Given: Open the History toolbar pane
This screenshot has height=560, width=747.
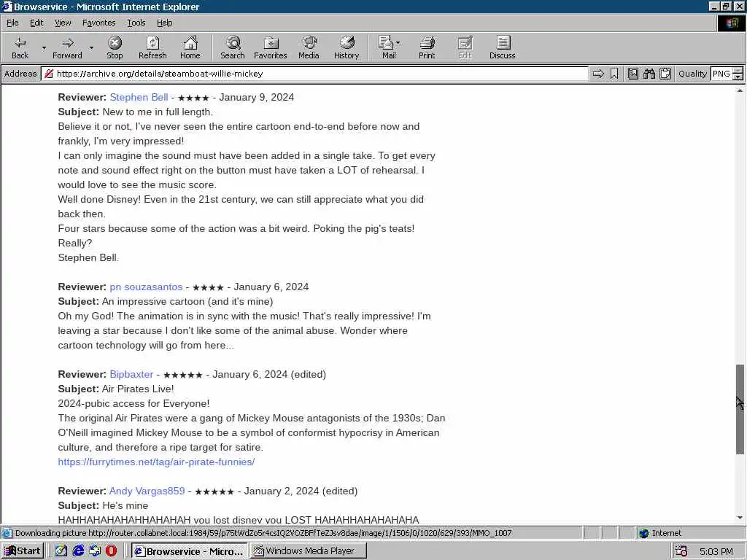Looking at the screenshot, I should pos(347,47).
